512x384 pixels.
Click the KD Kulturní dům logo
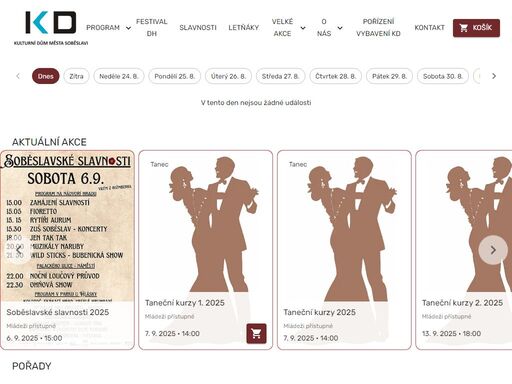[x=51, y=28]
